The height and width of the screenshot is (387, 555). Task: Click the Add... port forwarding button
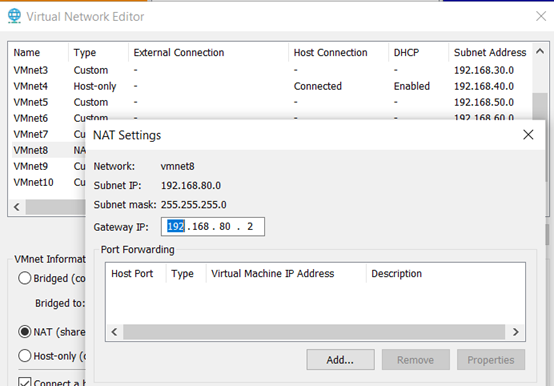pos(340,360)
